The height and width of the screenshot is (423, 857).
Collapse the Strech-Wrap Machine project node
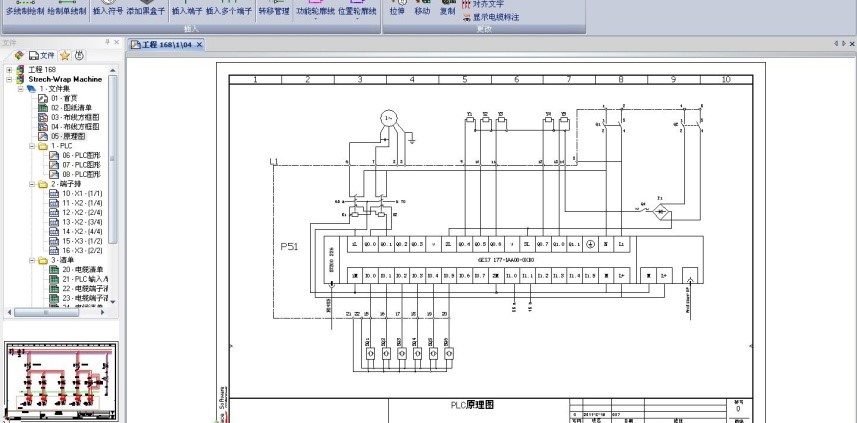9,79
